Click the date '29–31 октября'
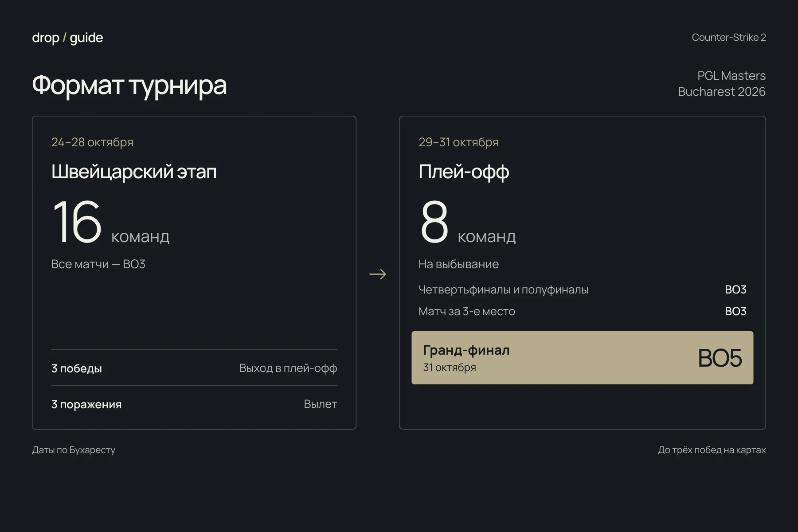This screenshot has height=532, width=798. (458, 142)
